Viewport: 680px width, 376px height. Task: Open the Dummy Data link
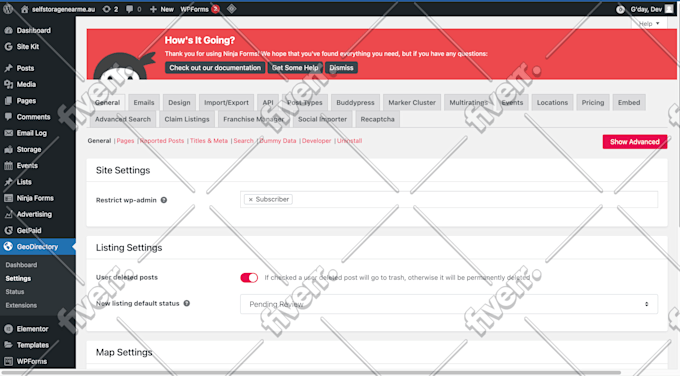click(278, 141)
